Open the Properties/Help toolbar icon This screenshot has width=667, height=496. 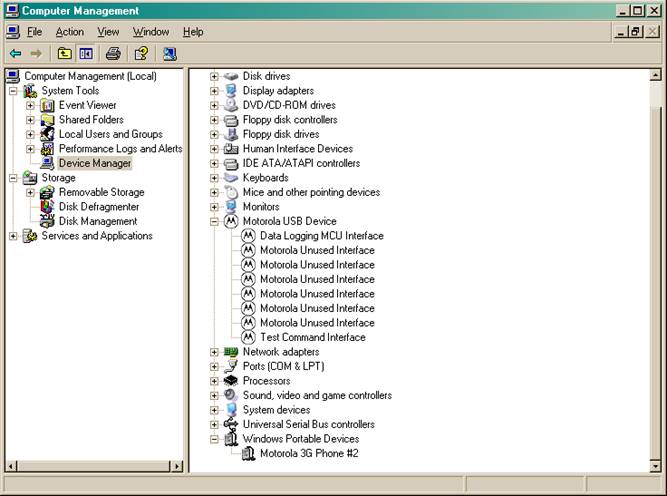coord(141,54)
